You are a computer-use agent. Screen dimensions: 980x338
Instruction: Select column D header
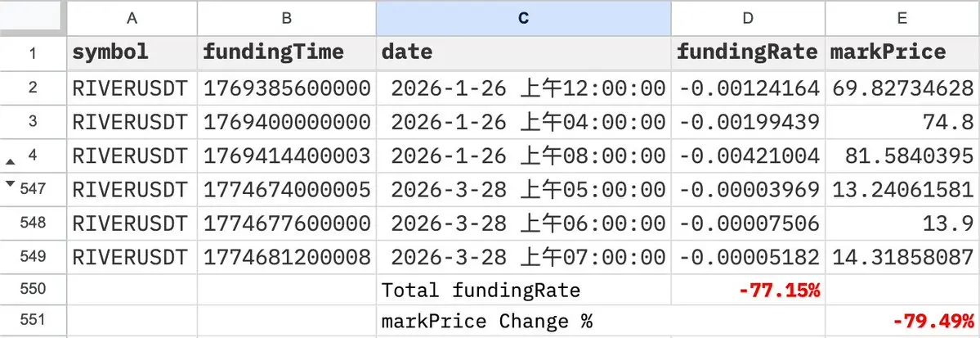(747, 17)
